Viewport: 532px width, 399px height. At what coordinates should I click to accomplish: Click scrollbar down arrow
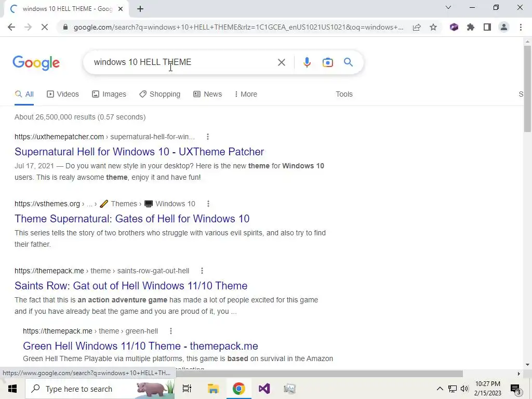pyautogui.click(x=527, y=365)
